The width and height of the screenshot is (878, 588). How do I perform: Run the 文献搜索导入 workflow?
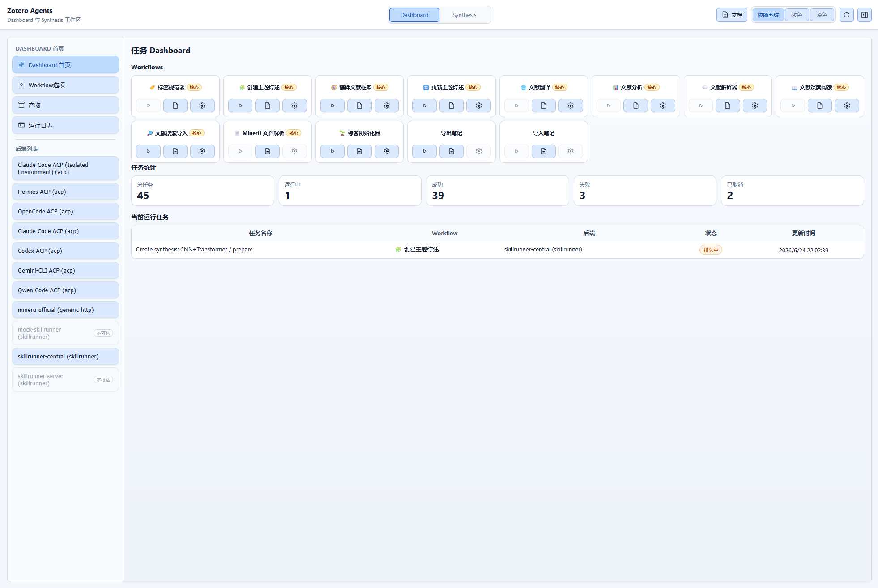(148, 151)
